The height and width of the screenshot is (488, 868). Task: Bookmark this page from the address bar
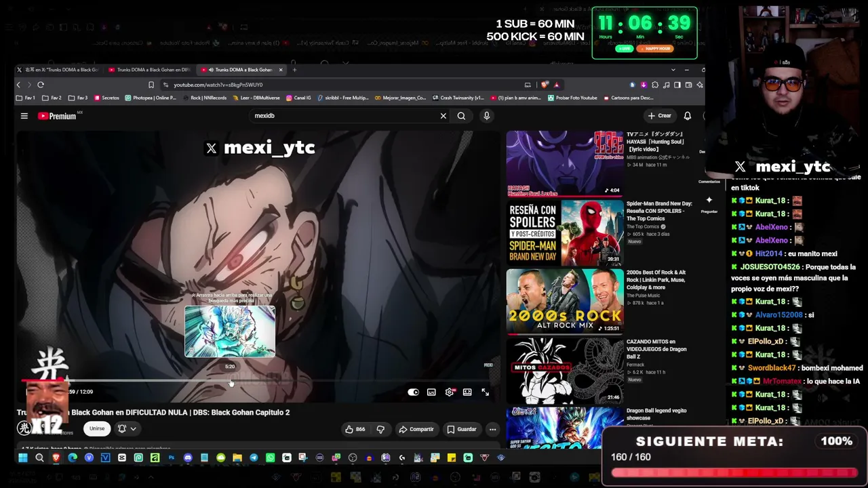(151, 85)
